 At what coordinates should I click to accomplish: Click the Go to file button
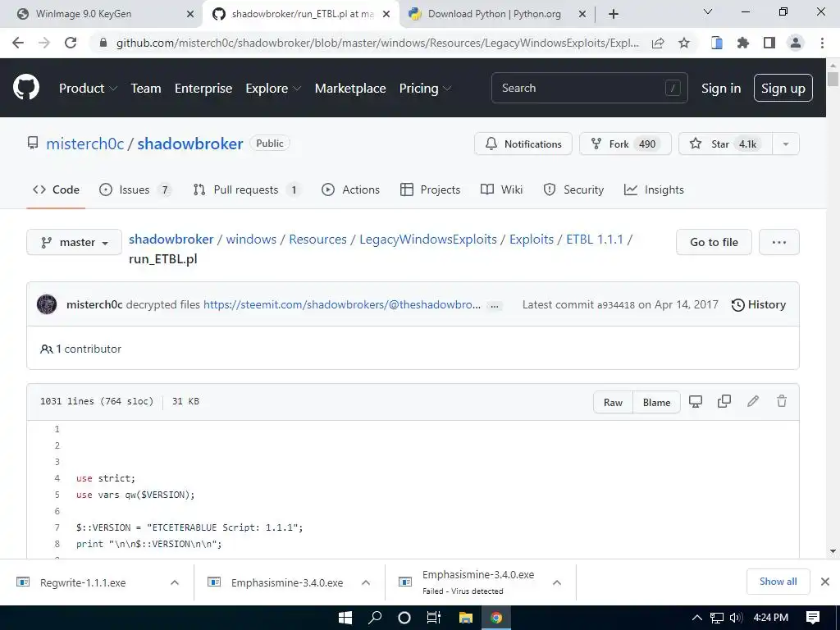[714, 242]
